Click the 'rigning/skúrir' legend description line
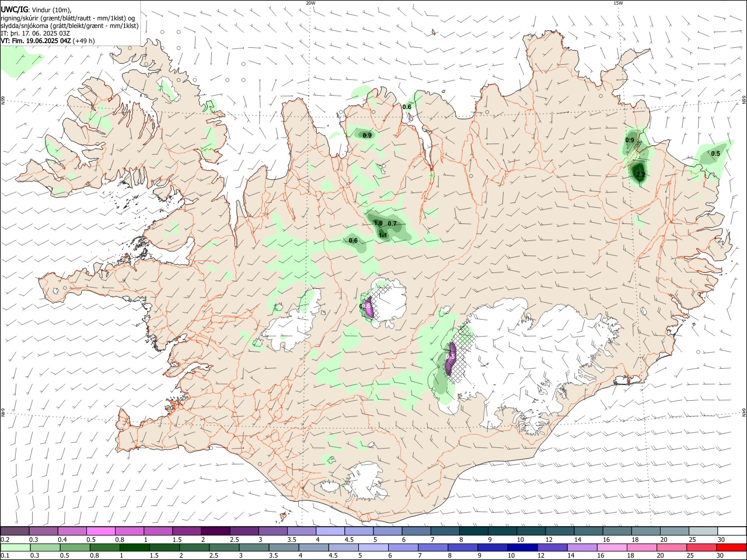This screenshot has height=560, width=747. tap(68, 17)
